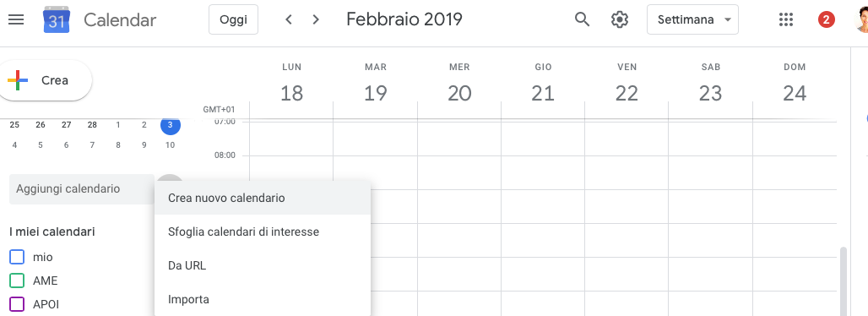Click the Google Calendar logo icon
The height and width of the screenshot is (316, 868).
(57, 20)
